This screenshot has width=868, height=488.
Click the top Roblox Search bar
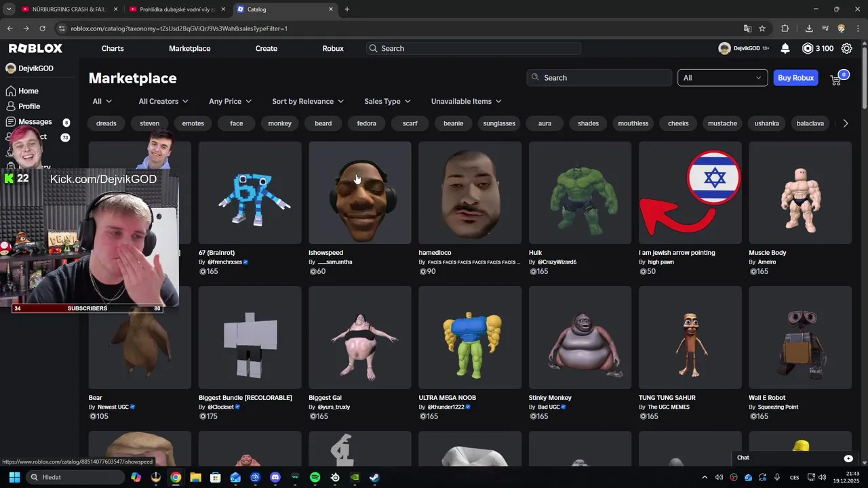[473, 48]
